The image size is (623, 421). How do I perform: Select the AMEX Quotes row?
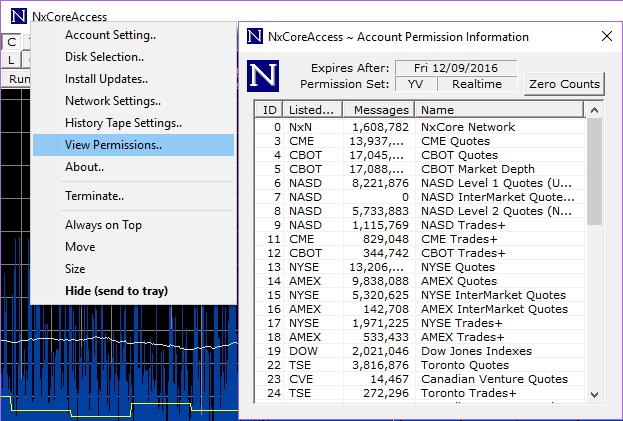pos(420,281)
